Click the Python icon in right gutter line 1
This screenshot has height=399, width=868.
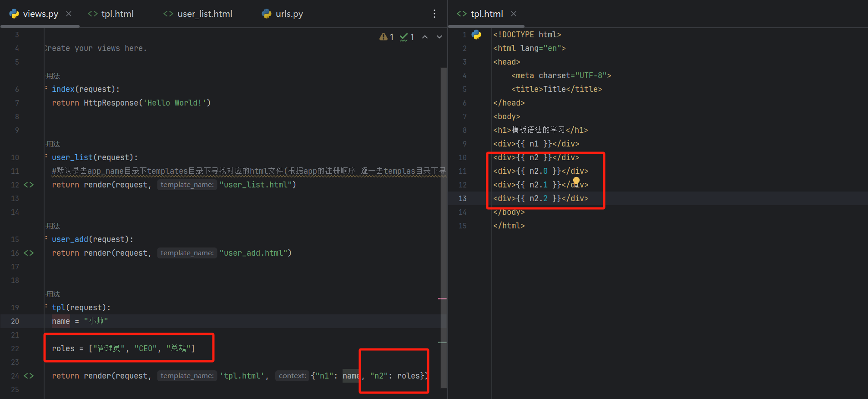(476, 35)
